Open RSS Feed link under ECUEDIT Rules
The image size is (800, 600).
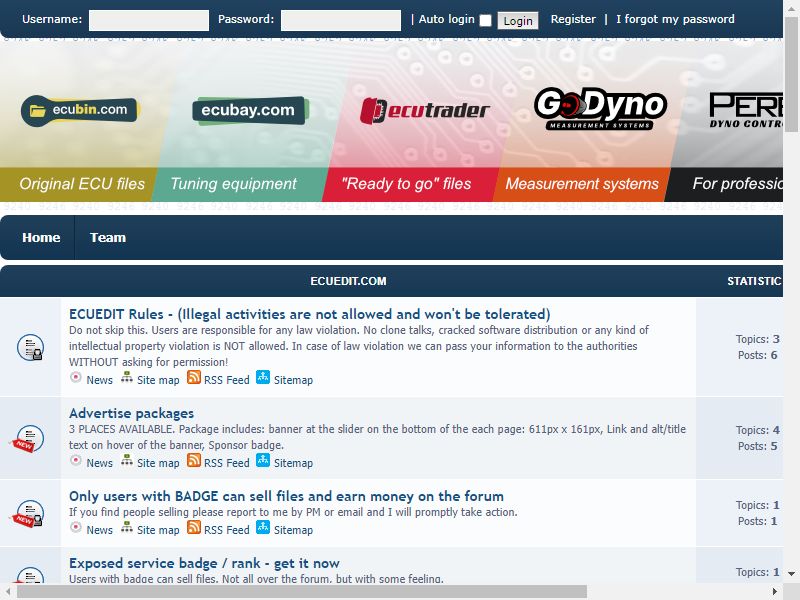tap(227, 380)
